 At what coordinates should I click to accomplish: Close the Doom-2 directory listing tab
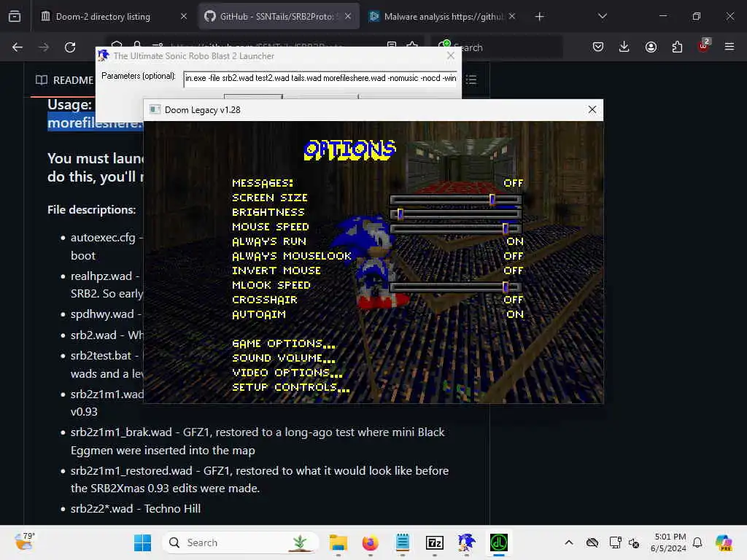click(x=183, y=16)
